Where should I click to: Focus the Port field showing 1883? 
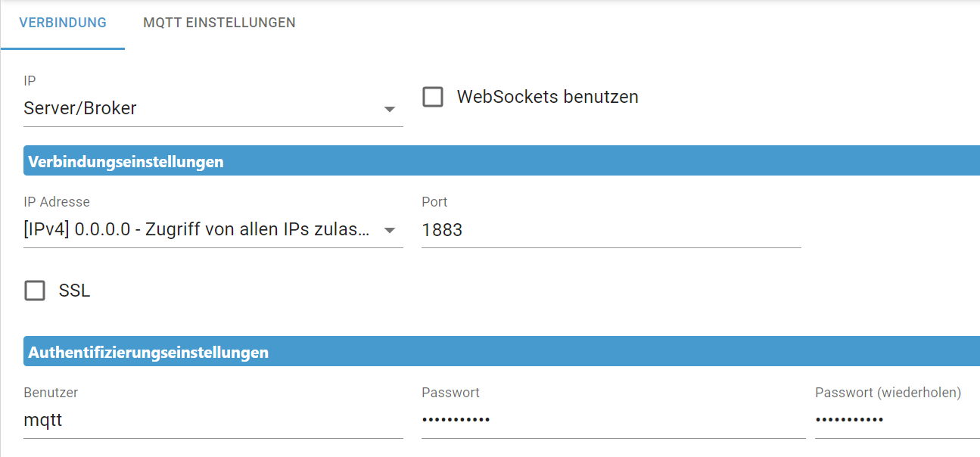pos(610,230)
